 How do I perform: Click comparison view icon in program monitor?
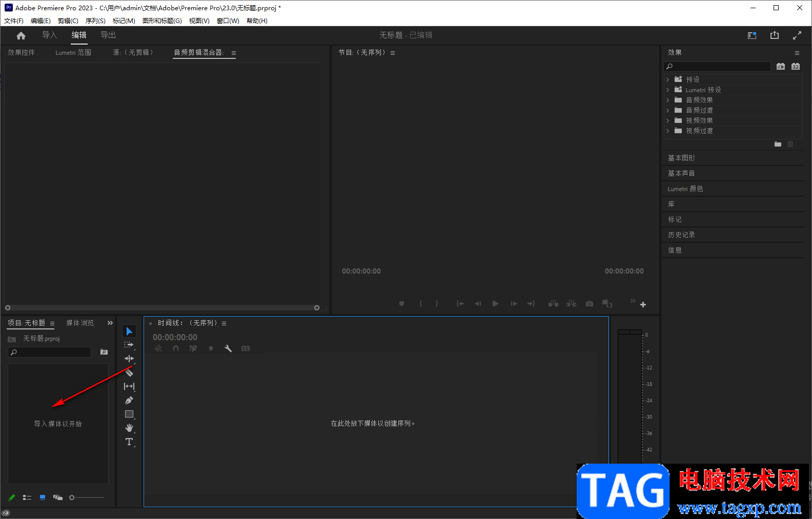click(607, 304)
